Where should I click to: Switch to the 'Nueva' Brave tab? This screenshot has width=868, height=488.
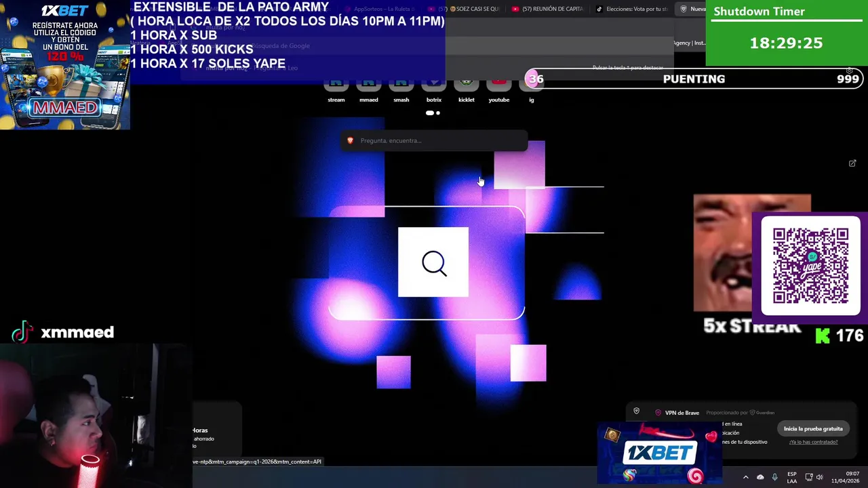click(x=692, y=9)
